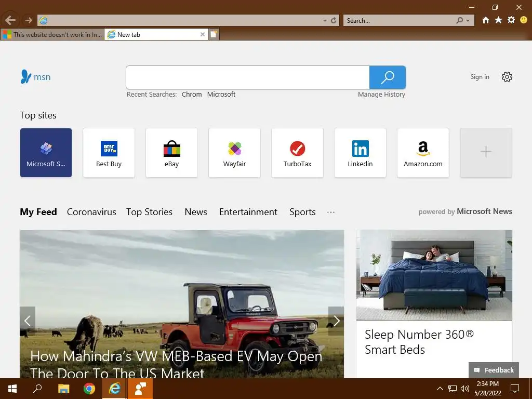Click the blue MSN search button
Image resolution: width=532 pixels, height=399 pixels.
point(388,77)
